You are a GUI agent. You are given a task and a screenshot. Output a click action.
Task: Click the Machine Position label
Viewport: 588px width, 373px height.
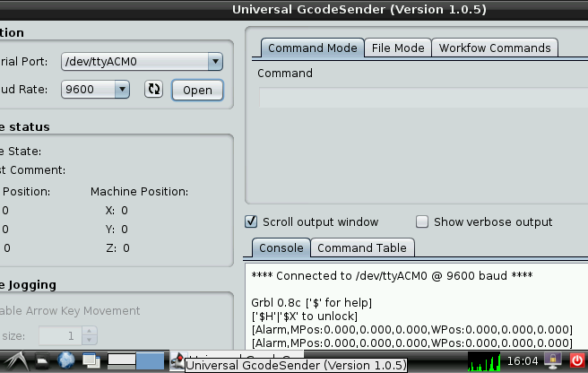pyautogui.click(x=139, y=192)
